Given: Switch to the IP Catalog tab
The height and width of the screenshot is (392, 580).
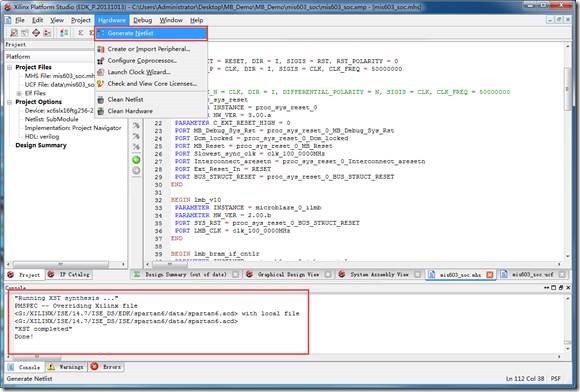Looking at the screenshot, I should coord(70,275).
